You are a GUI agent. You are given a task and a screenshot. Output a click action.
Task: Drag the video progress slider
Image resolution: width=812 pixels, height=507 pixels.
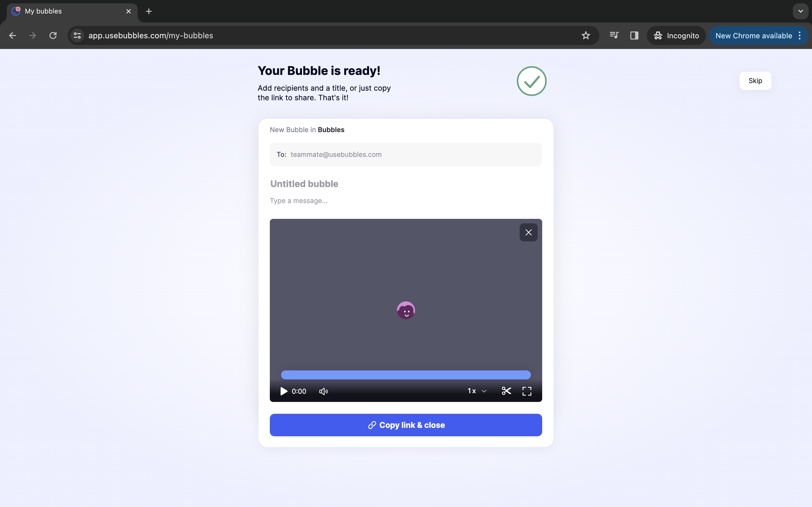[x=406, y=374]
